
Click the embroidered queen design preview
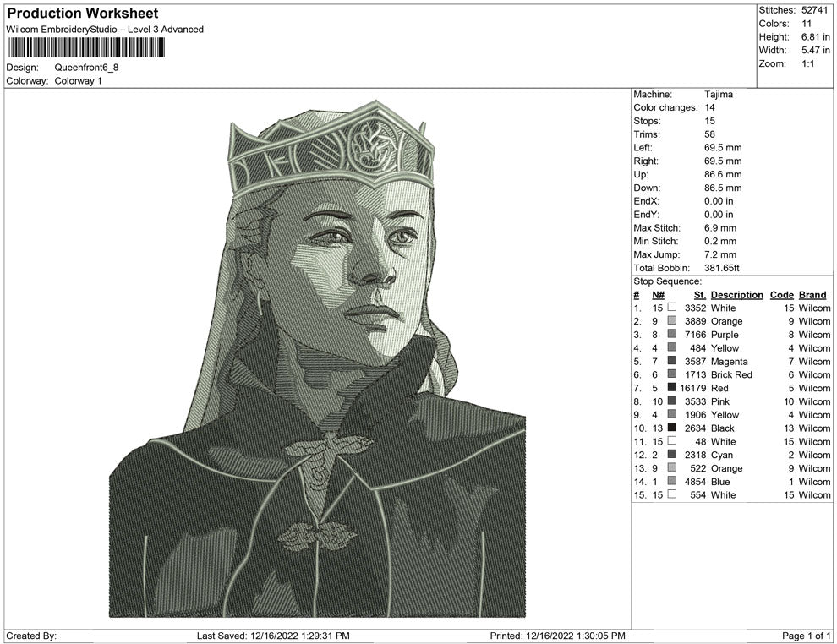[x=317, y=358]
